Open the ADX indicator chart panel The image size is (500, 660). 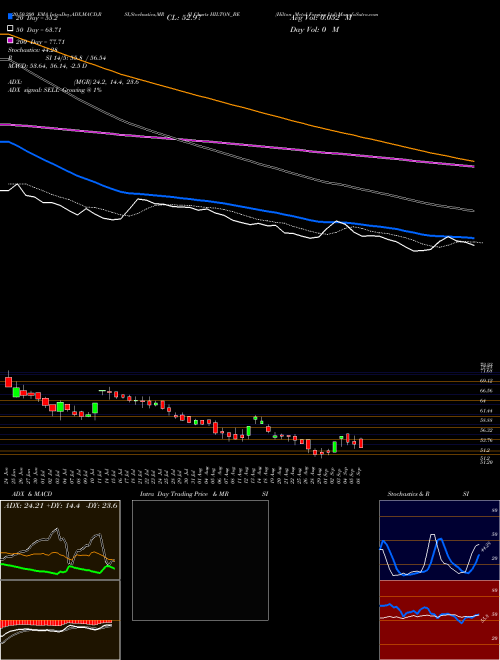point(60,540)
